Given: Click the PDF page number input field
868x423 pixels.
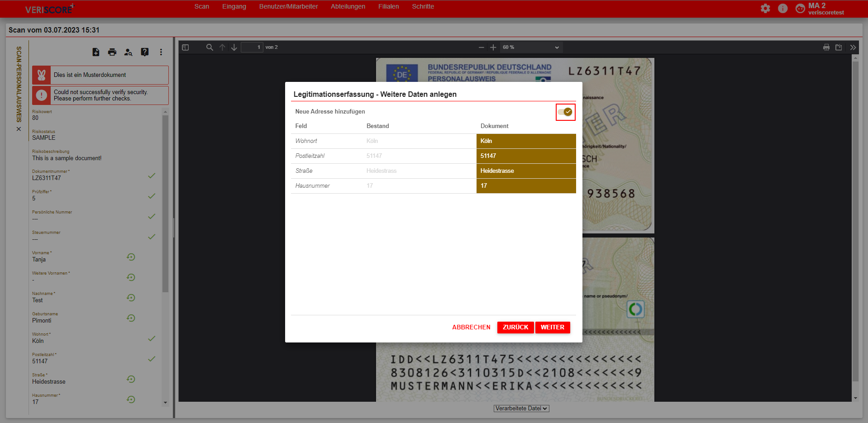Looking at the screenshot, I should pyautogui.click(x=252, y=47).
